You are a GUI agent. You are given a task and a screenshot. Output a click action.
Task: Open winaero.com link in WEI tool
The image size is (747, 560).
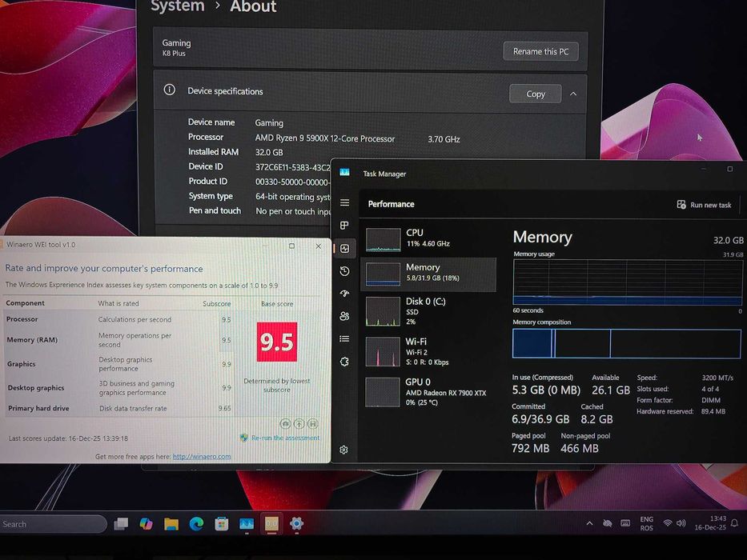(202, 456)
